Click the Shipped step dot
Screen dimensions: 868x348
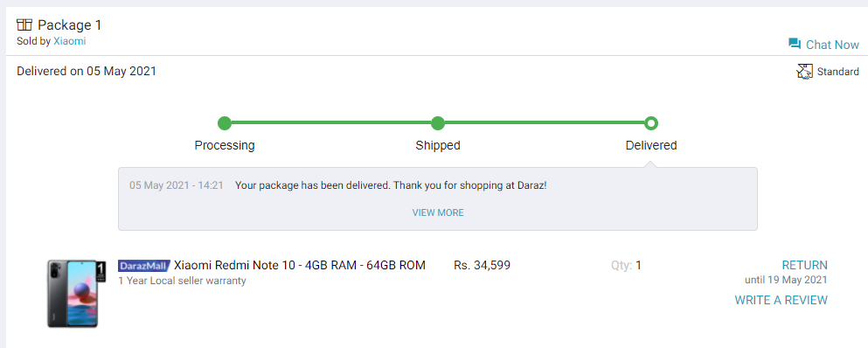[438, 123]
